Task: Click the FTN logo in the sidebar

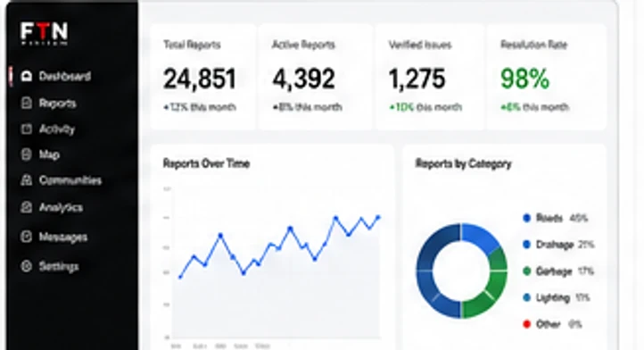Action: click(x=45, y=34)
